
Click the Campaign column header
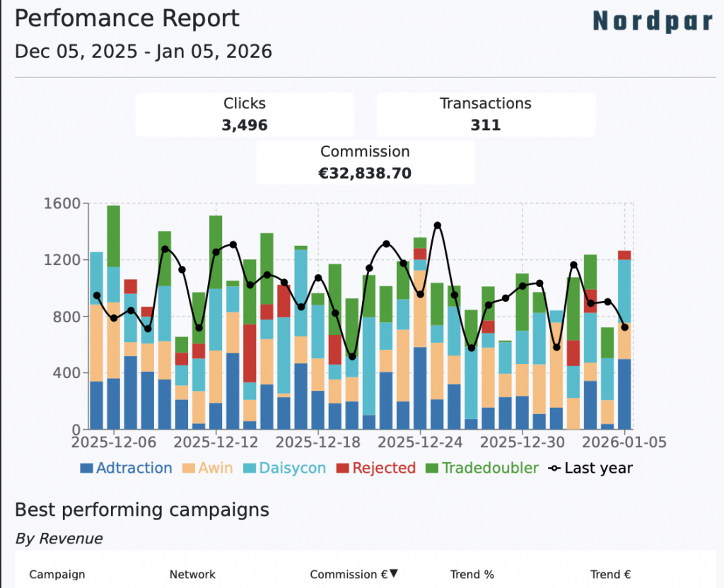pos(57,575)
